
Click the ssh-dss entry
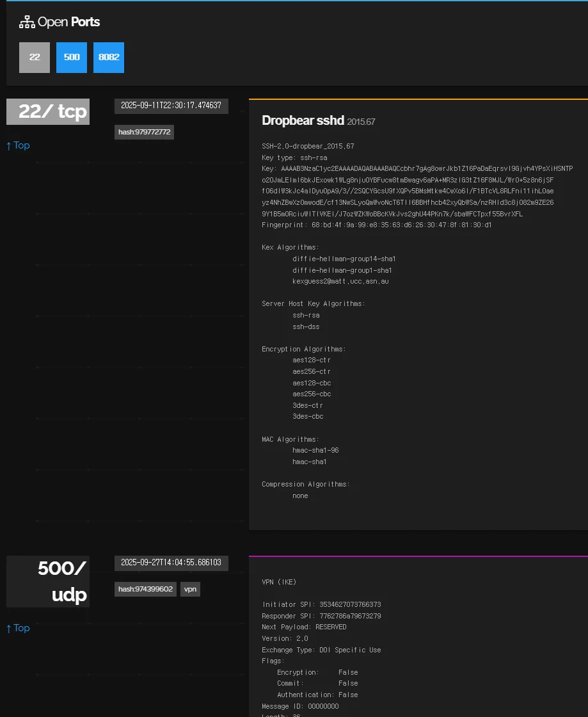pos(306,326)
